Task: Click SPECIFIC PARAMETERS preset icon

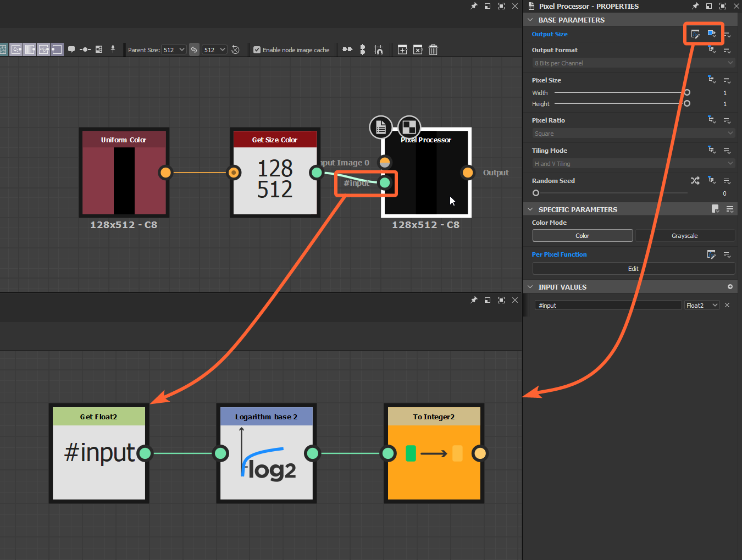Action: click(715, 209)
